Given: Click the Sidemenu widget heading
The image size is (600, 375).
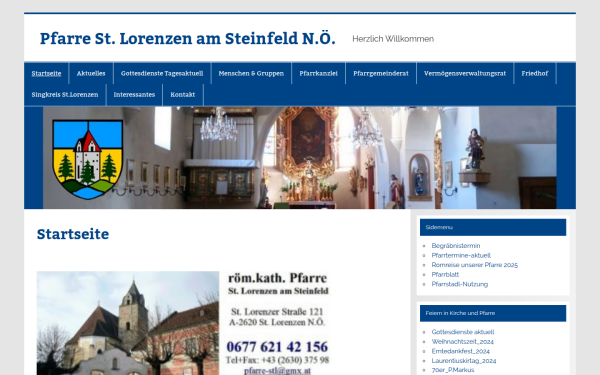Looking at the screenshot, I should tap(493, 227).
